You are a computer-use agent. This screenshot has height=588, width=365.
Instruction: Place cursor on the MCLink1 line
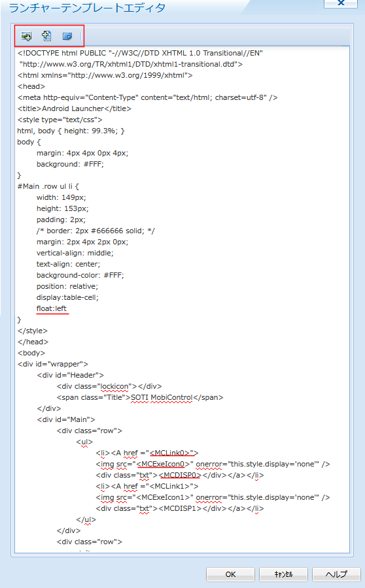pyautogui.click(x=147, y=486)
